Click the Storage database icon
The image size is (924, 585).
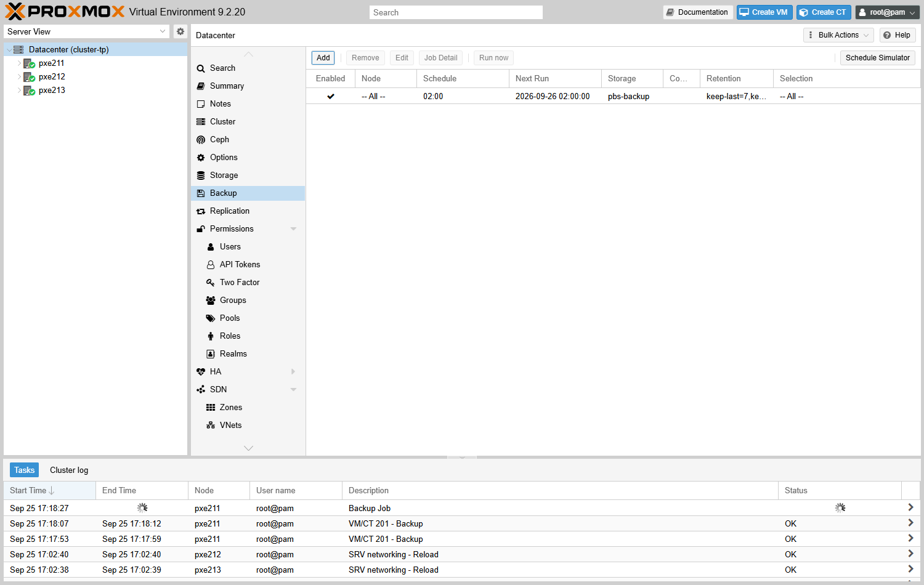[201, 175]
